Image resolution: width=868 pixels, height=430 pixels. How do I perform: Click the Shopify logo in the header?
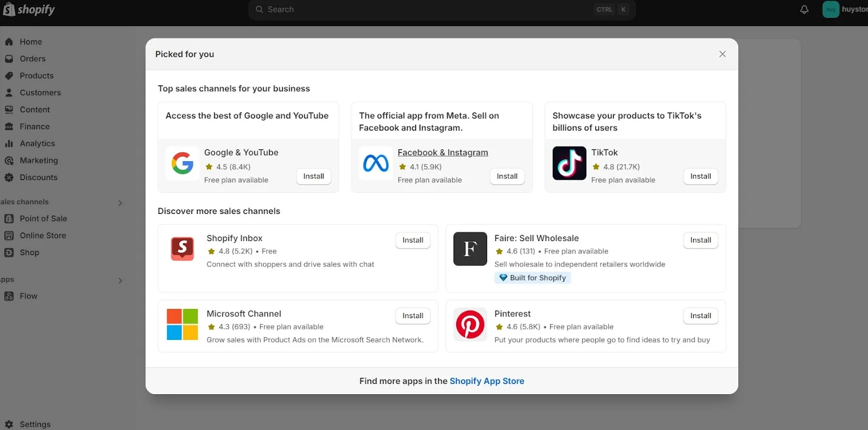coord(29,9)
